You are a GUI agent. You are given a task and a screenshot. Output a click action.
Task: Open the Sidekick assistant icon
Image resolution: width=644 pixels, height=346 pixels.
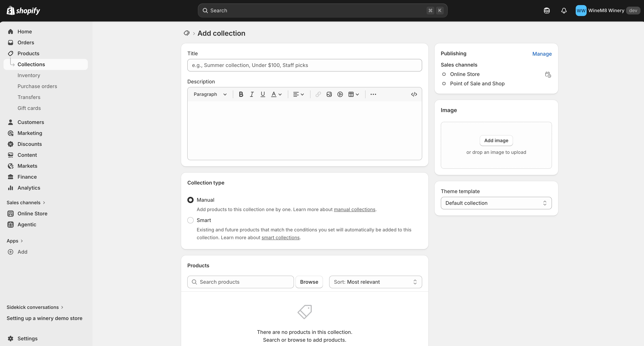click(x=546, y=11)
